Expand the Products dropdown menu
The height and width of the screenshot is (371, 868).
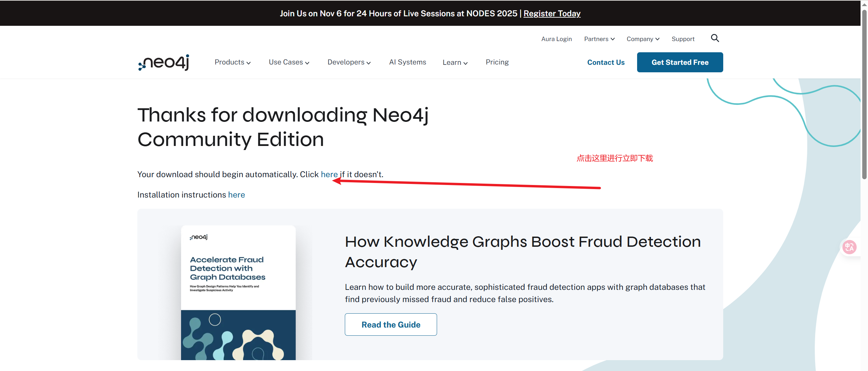(x=233, y=62)
